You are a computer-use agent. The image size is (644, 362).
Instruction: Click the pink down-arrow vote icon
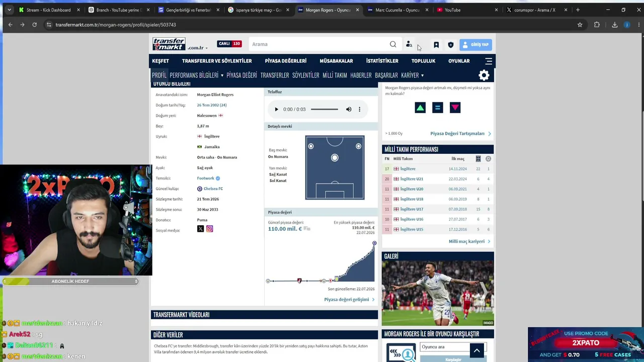(455, 108)
